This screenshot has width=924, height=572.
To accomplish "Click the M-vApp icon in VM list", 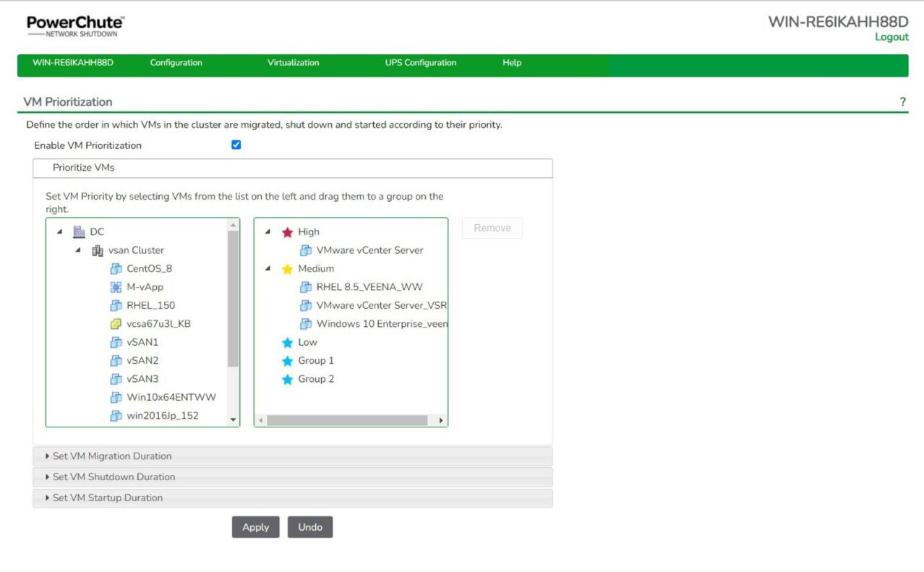I will (x=116, y=287).
